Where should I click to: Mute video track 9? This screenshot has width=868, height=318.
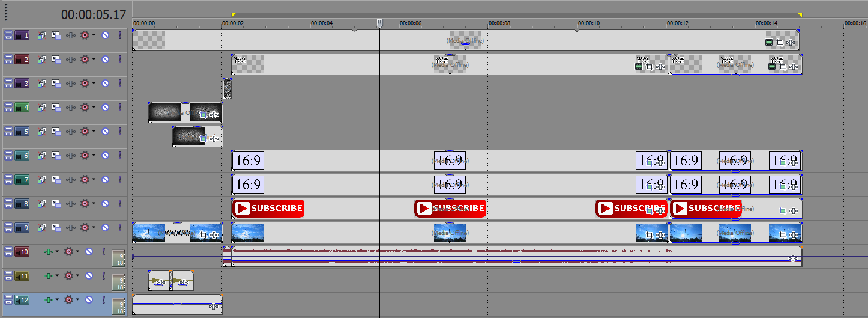(x=105, y=228)
